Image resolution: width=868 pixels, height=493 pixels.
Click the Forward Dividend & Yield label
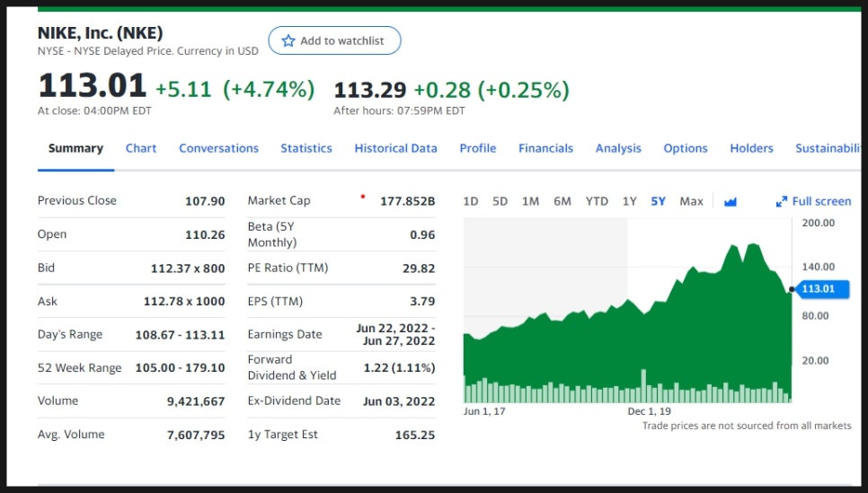292,368
